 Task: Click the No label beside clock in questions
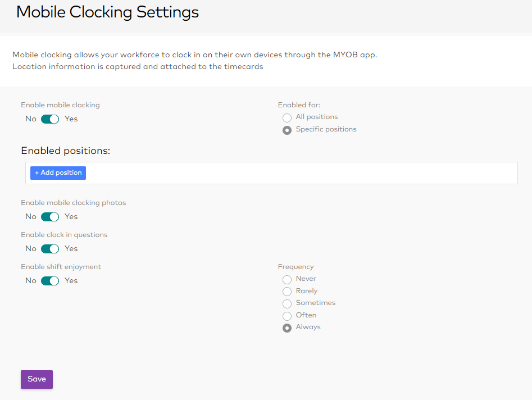point(30,248)
